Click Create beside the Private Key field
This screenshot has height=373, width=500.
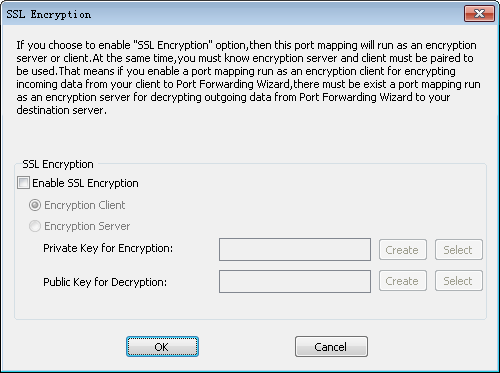click(x=403, y=249)
